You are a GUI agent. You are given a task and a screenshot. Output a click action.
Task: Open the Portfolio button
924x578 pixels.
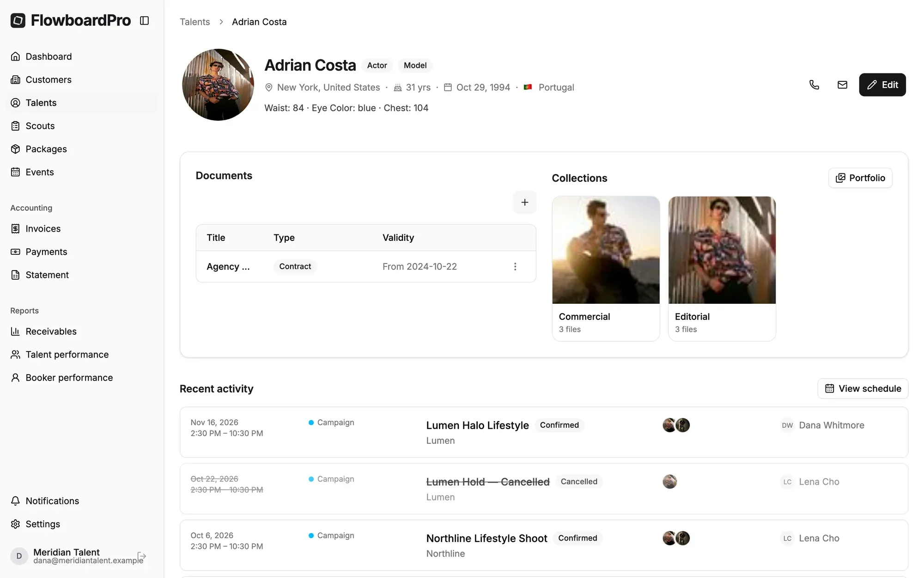(860, 178)
